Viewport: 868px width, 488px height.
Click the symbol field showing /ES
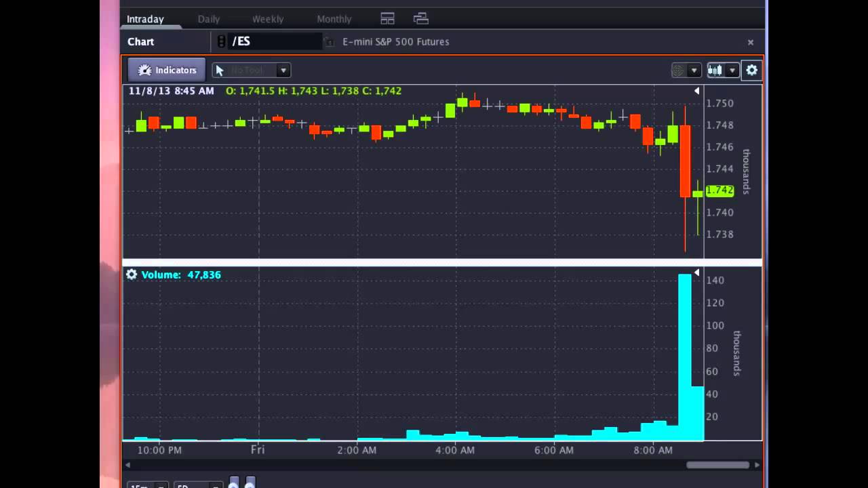pos(276,41)
